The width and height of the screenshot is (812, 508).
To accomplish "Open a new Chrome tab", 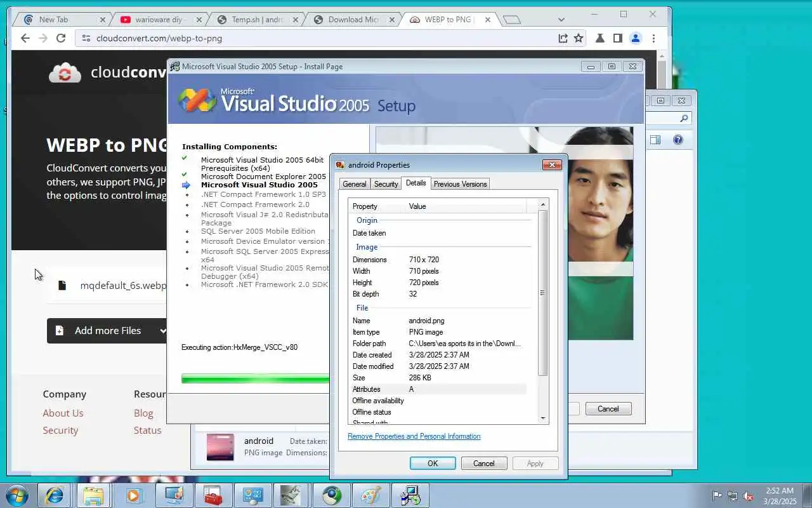I will pyautogui.click(x=511, y=20).
